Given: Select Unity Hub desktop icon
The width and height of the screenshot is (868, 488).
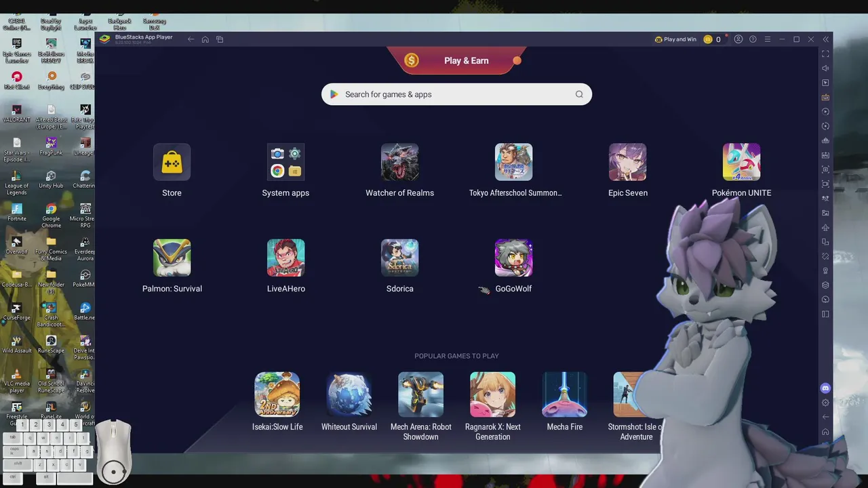Looking at the screenshot, I should (51, 179).
